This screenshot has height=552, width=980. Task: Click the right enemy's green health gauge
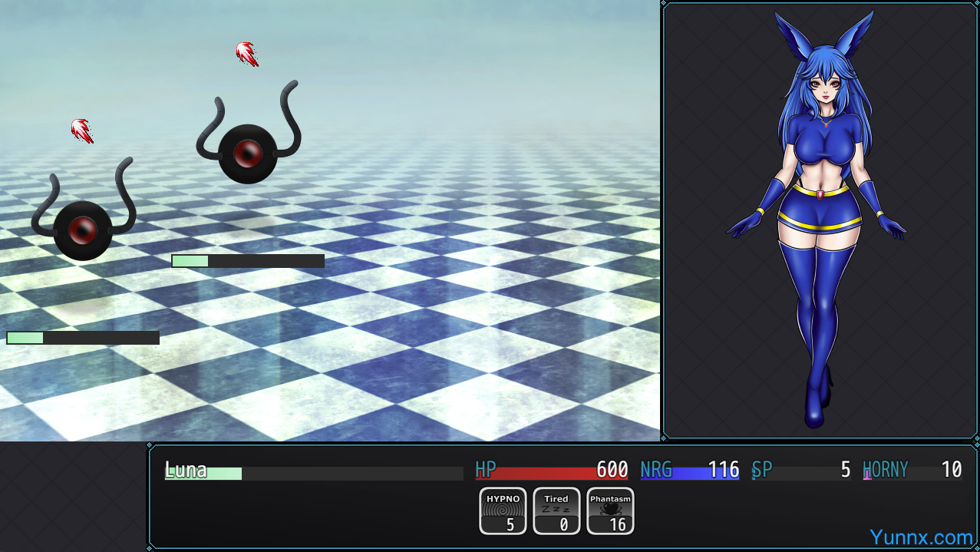247,261
